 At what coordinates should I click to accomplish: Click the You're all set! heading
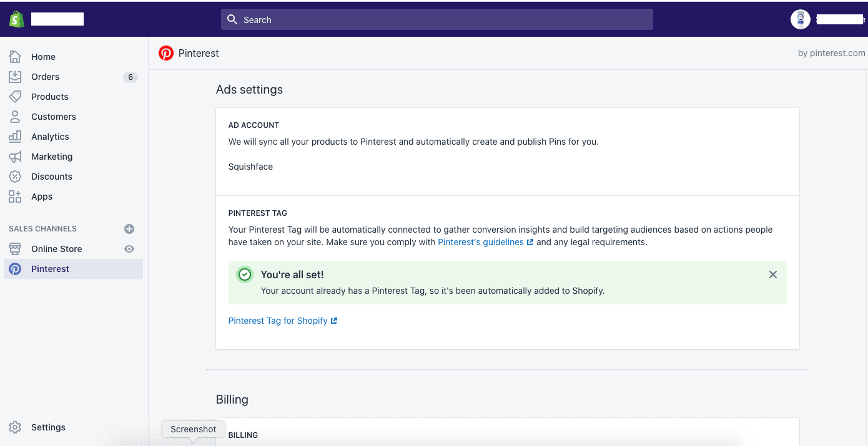pyautogui.click(x=292, y=274)
